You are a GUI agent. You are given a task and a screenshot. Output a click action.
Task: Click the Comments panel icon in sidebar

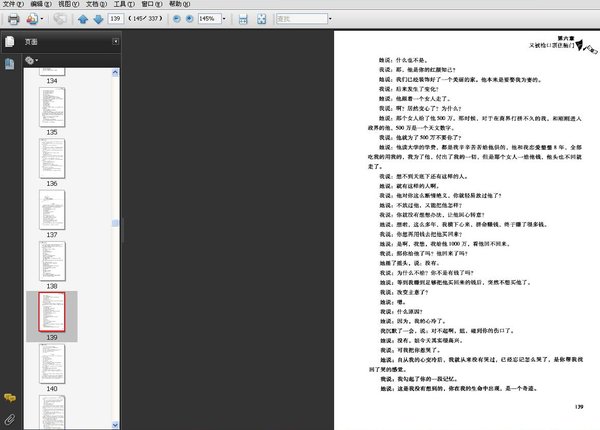coord(10,398)
